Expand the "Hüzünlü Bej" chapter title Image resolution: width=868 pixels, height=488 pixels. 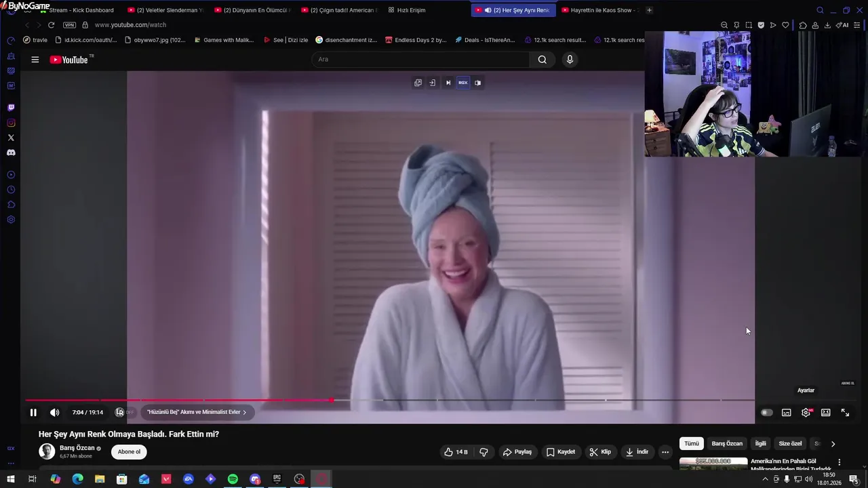point(197,412)
